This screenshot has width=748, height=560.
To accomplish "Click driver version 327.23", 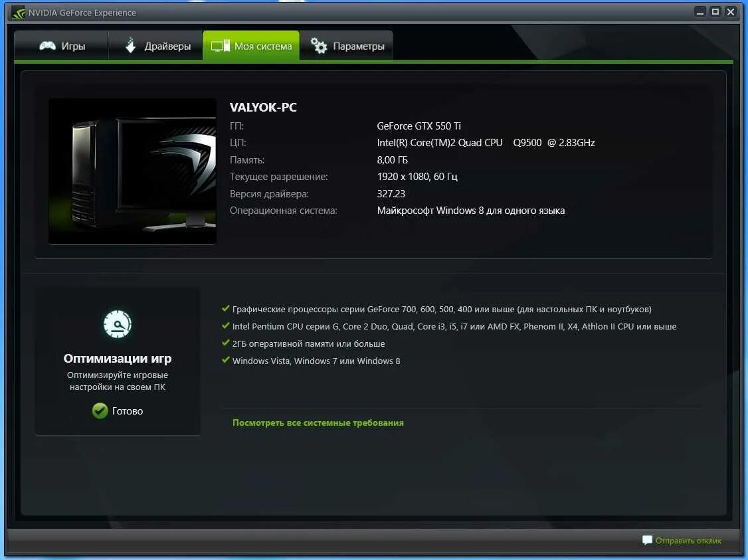I will tap(391, 194).
